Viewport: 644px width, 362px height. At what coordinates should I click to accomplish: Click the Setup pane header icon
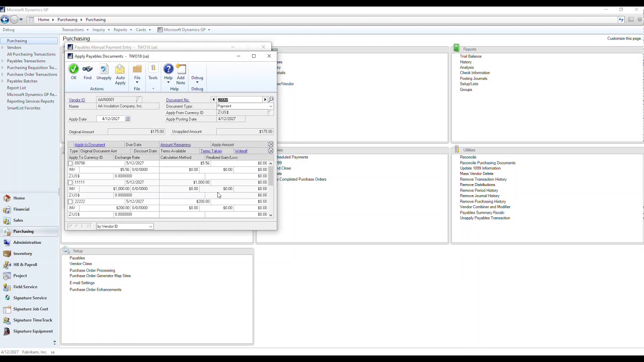(x=66, y=250)
